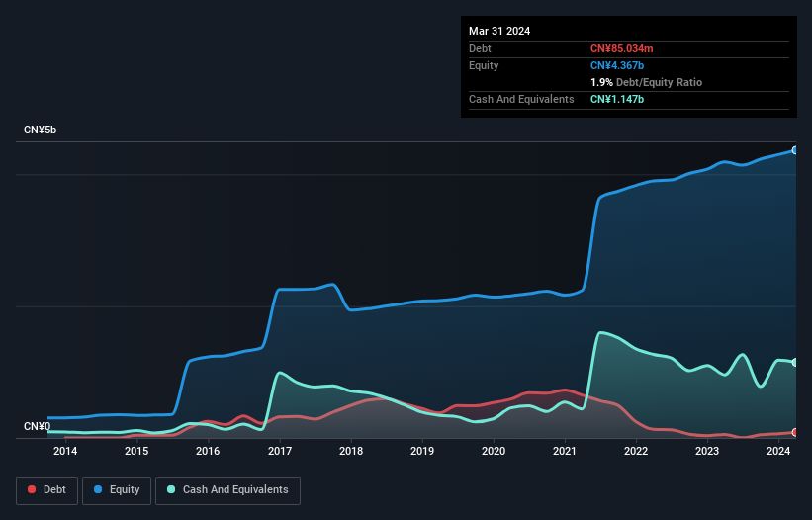
Task: Click the 1.9% Debt/Equity Ratio text
Action: 646,82
